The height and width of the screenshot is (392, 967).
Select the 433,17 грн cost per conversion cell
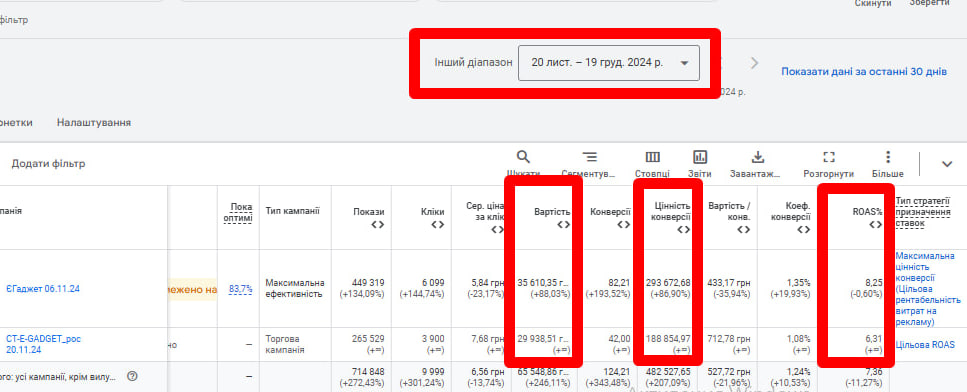[728, 283]
